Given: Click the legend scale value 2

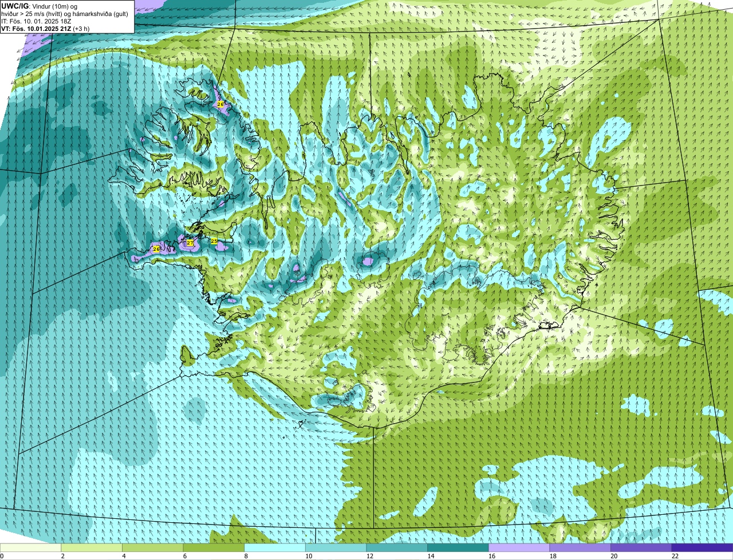Looking at the screenshot, I should [x=62, y=556].
